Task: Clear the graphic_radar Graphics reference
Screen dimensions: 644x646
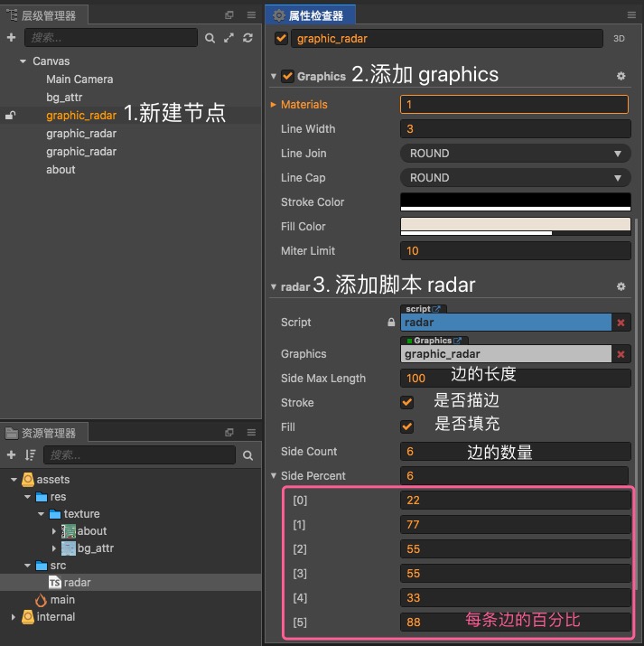Action: pyautogui.click(x=621, y=354)
